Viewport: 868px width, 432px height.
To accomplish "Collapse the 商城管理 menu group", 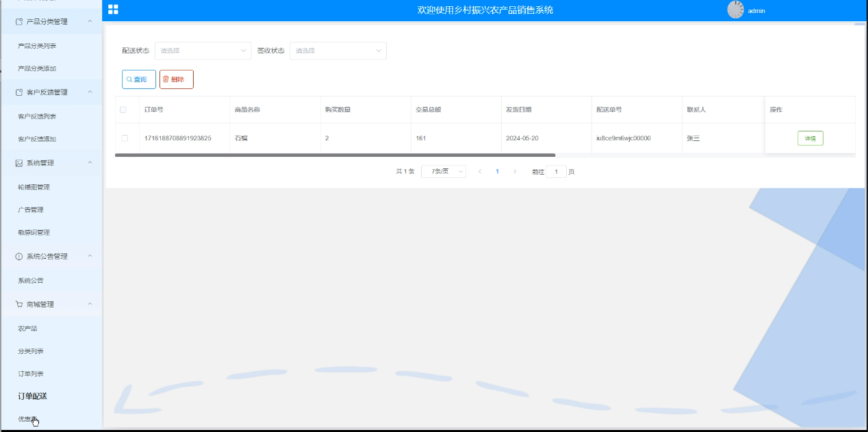I will pos(90,305).
